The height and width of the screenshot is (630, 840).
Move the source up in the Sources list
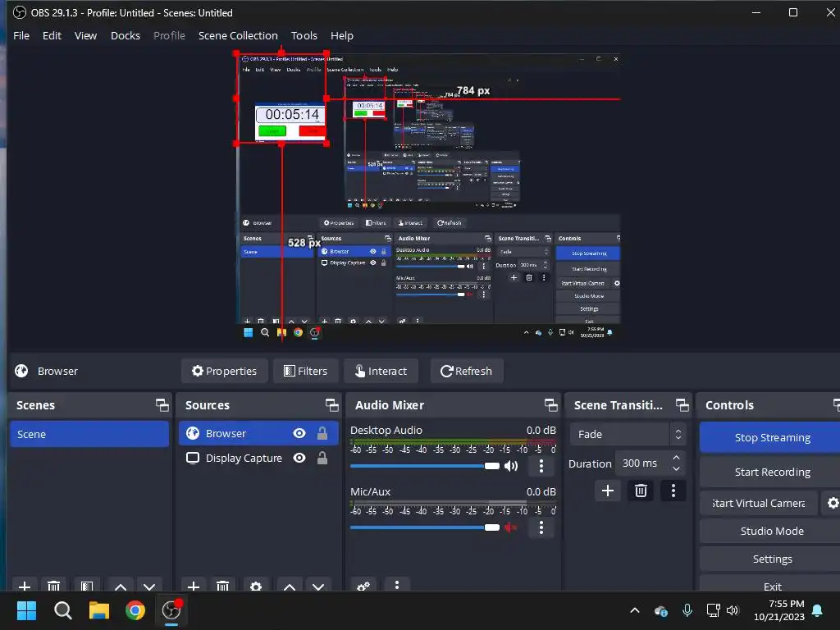[x=290, y=587]
